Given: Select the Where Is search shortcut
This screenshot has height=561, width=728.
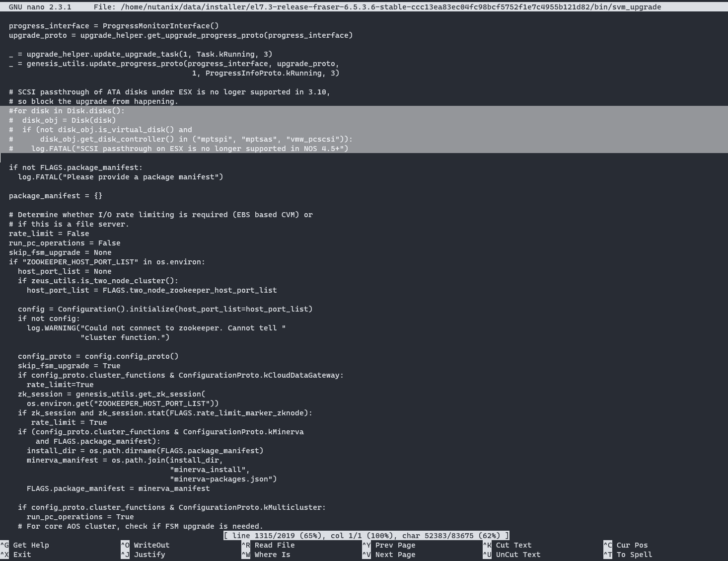Looking at the screenshot, I should pyautogui.click(x=272, y=555).
